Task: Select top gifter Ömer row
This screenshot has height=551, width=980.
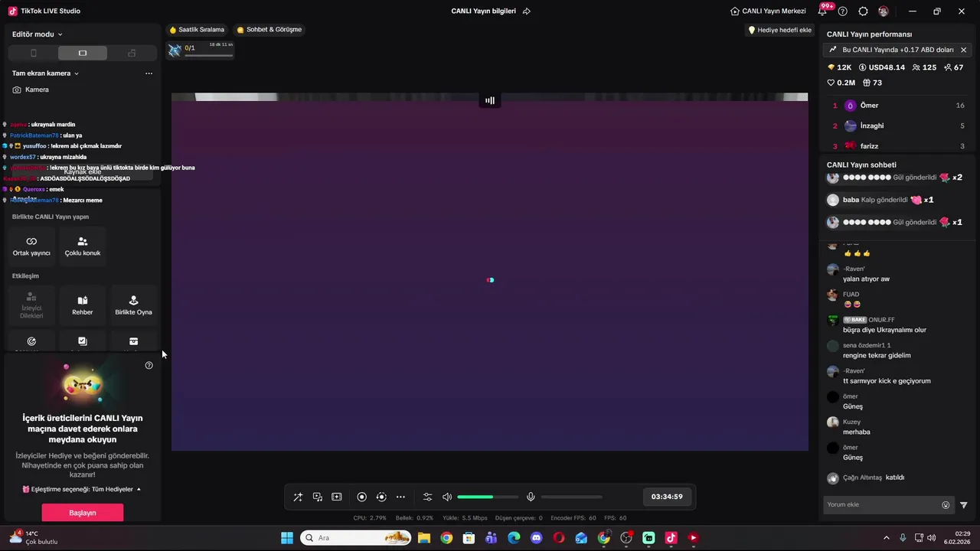Action: click(x=898, y=106)
